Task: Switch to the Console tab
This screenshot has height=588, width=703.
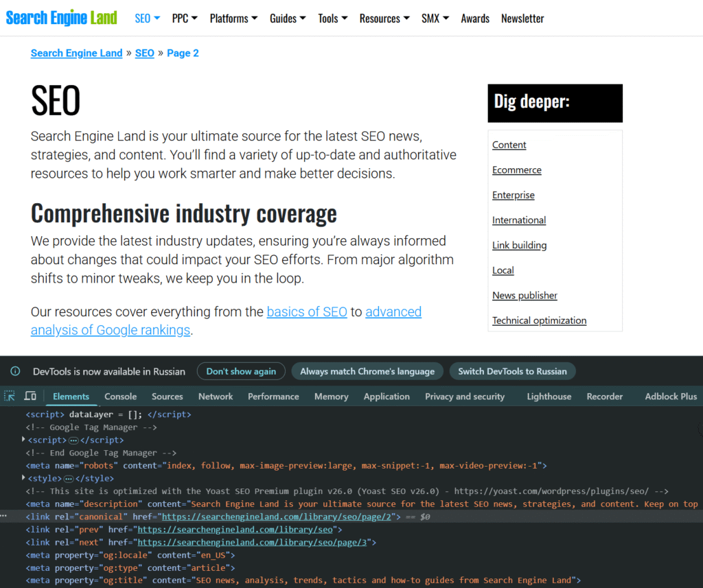Action: [120, 397]
